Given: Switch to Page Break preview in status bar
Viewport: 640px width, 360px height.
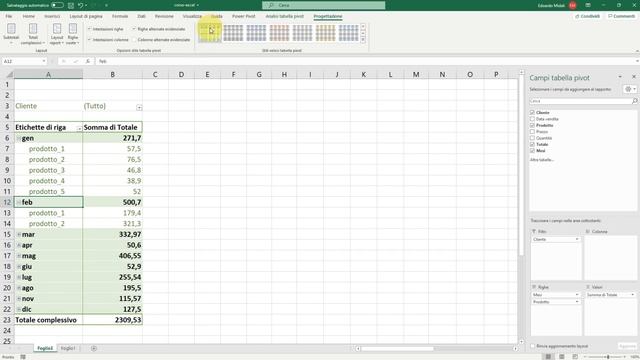Looking at the screenshot, I should tap(575, 357).
